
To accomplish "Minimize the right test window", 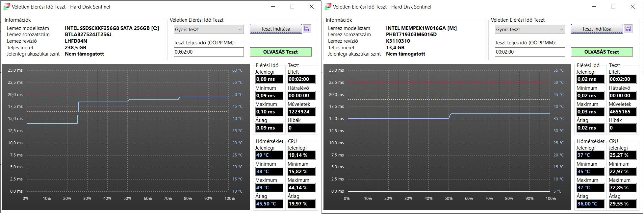I will click(594, 7).
